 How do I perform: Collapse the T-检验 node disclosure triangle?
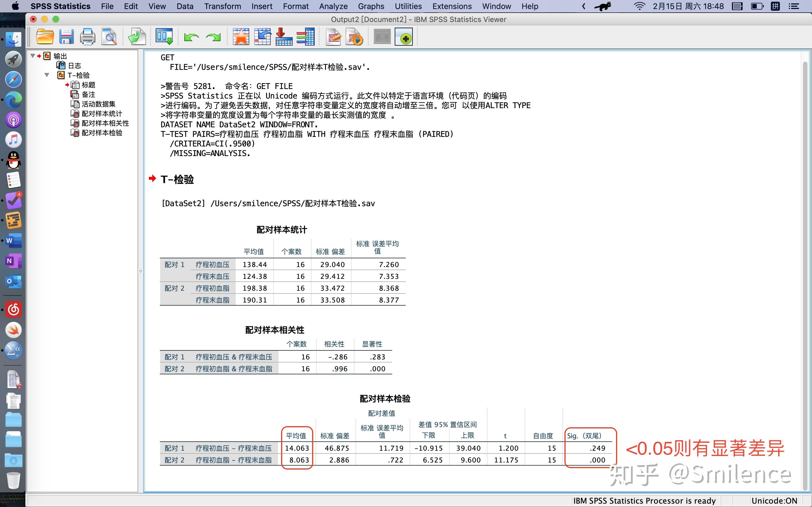point(47,75)
